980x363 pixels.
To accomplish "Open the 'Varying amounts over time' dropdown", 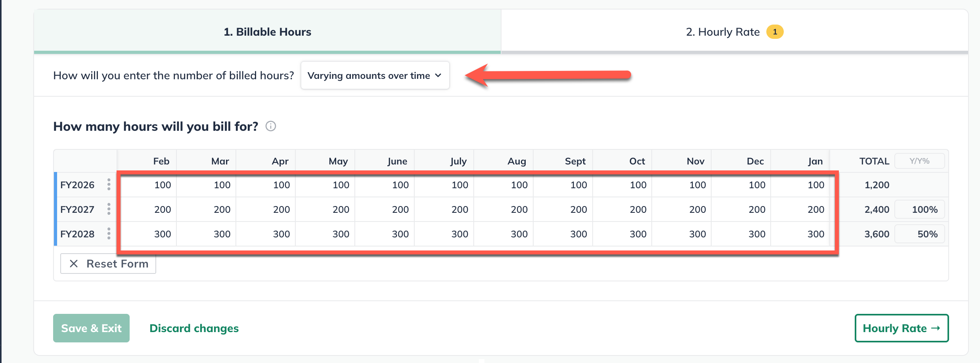I will click(375, 75).
